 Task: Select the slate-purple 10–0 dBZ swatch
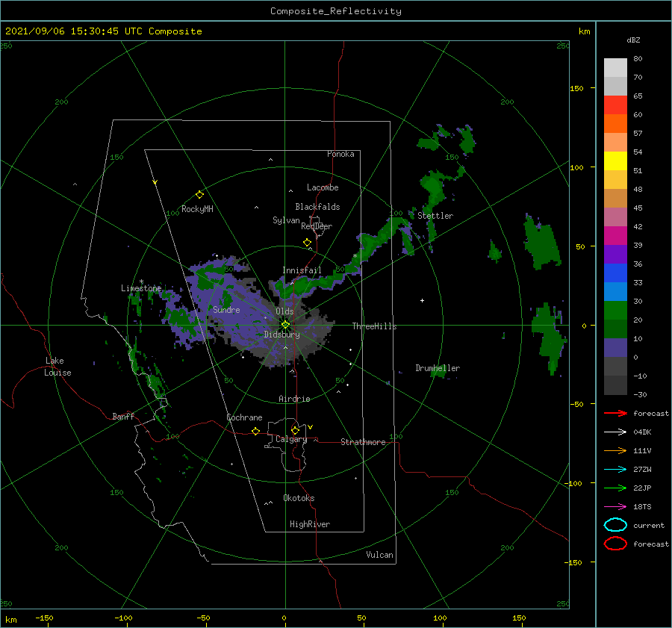[615, 348]
